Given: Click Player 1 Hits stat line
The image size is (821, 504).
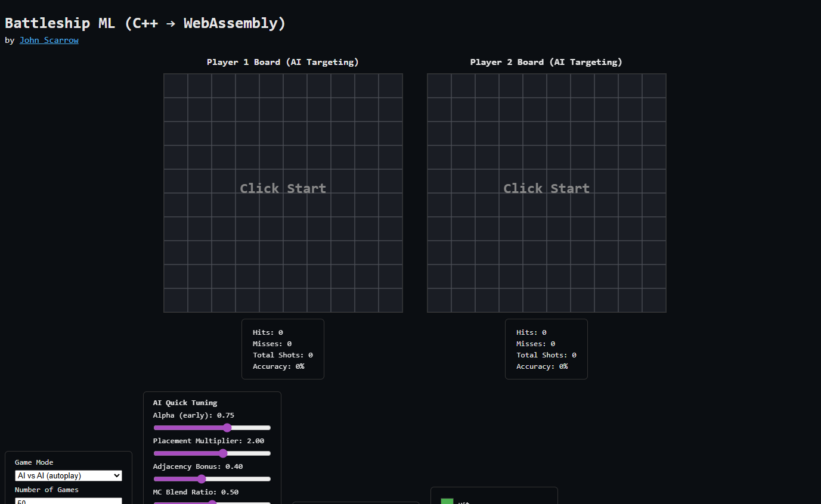Looking at the screenshot, I should (268, 332).
